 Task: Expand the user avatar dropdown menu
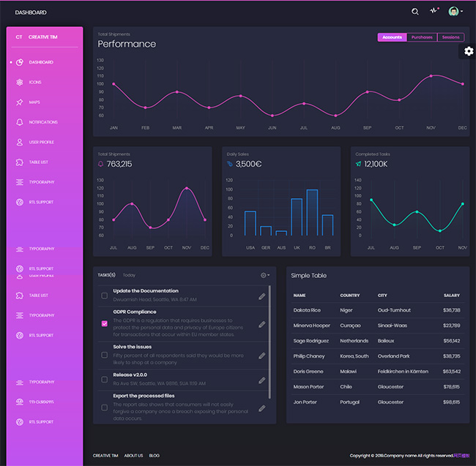point(455,12)
